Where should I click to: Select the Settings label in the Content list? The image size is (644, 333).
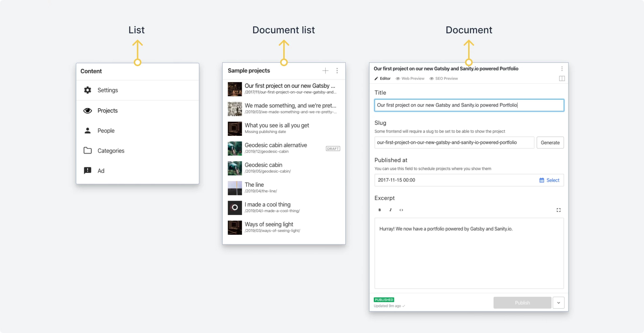(108, 90)
